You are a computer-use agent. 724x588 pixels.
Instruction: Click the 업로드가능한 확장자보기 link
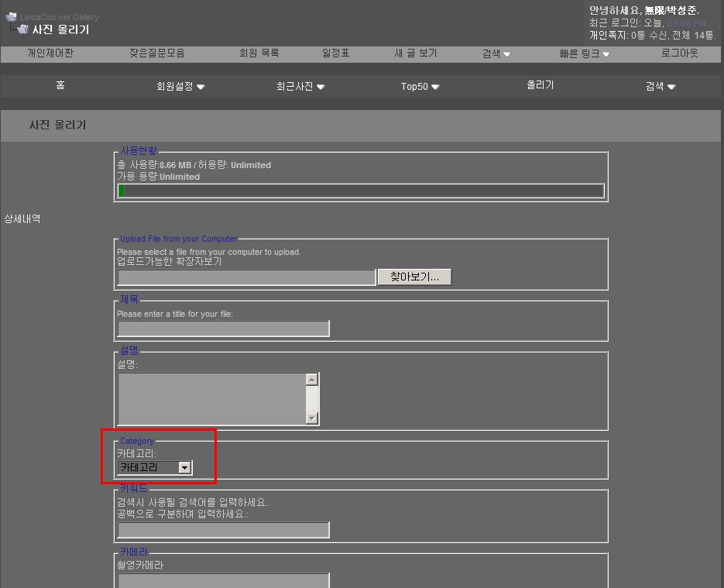[x=169, y=262]
